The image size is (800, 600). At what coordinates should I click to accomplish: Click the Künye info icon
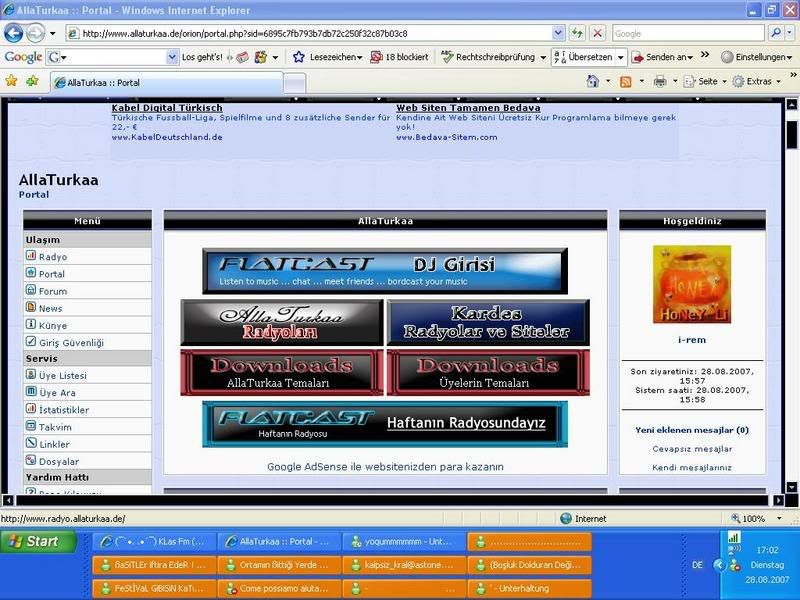(31, 324)
